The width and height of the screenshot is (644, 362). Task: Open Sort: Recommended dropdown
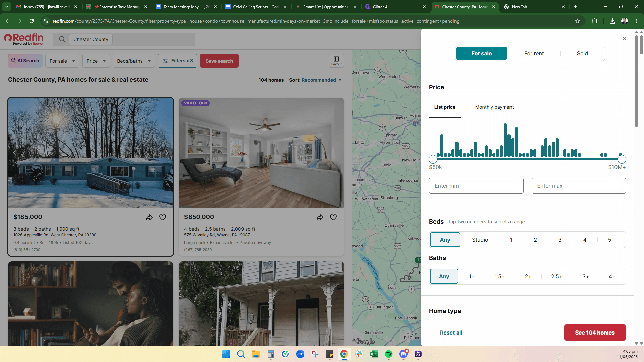pos(315,80)
